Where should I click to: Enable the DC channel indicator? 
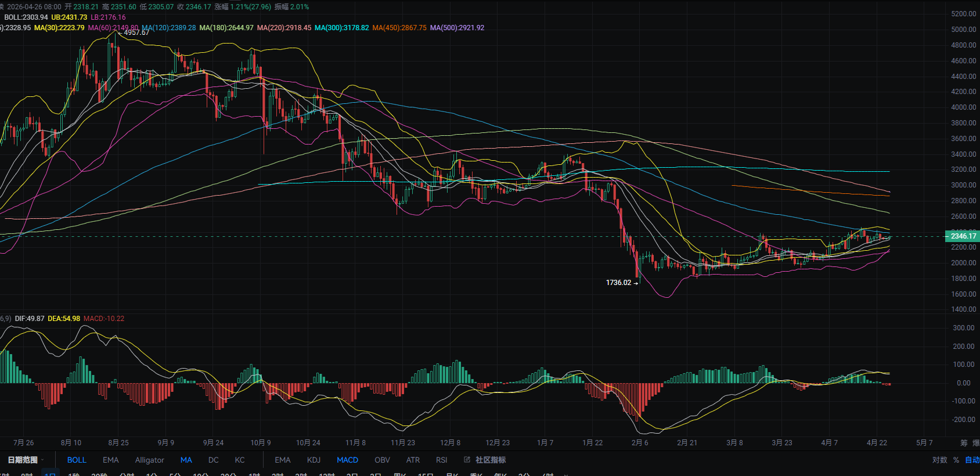click(x=214, y=460)
